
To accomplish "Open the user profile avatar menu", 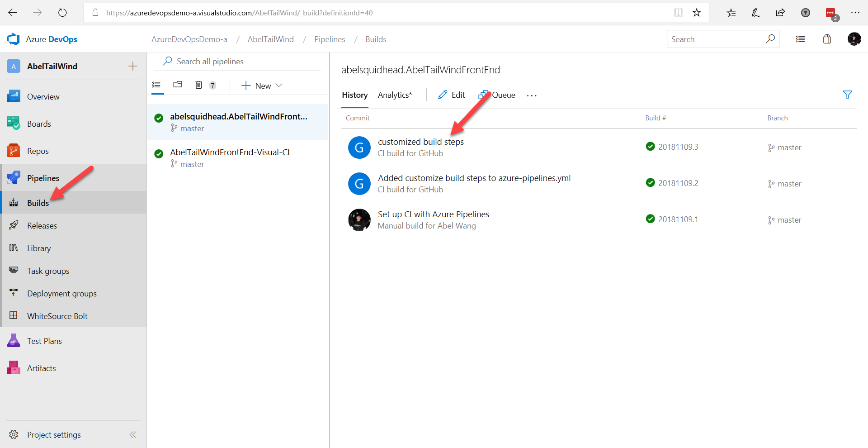I will tap(854, 39).
